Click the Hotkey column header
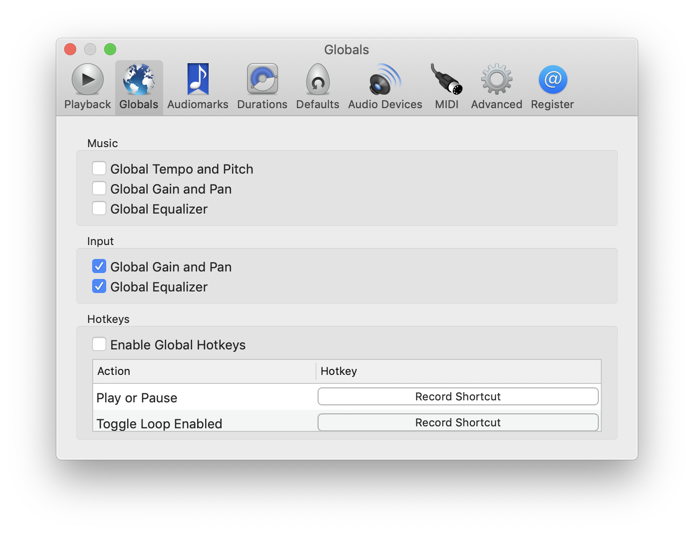 click(x=458, y=371)
